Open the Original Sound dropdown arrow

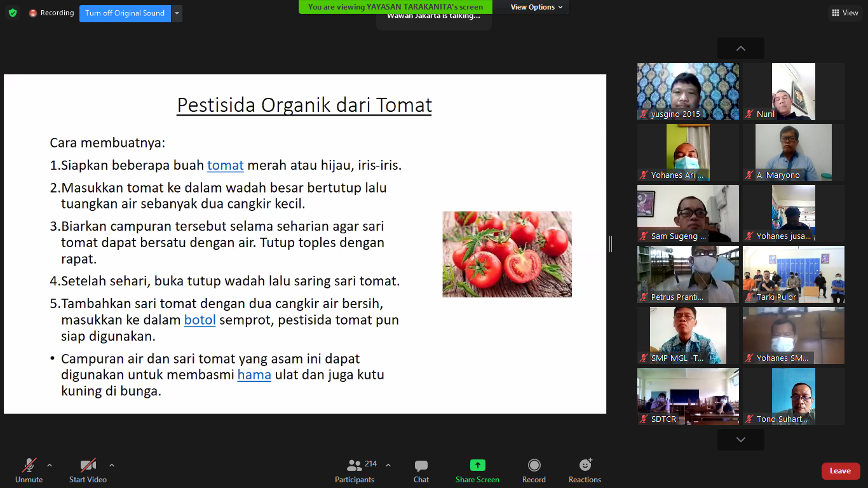[177, 13]
